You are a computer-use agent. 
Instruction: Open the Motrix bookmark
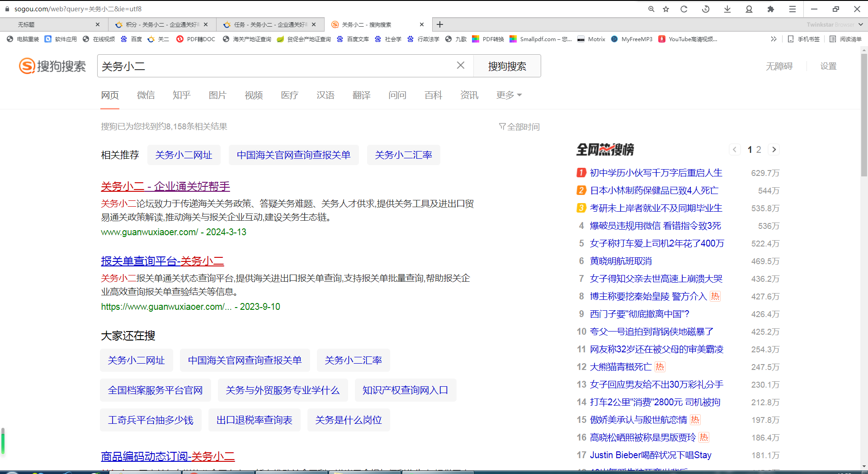591,39
